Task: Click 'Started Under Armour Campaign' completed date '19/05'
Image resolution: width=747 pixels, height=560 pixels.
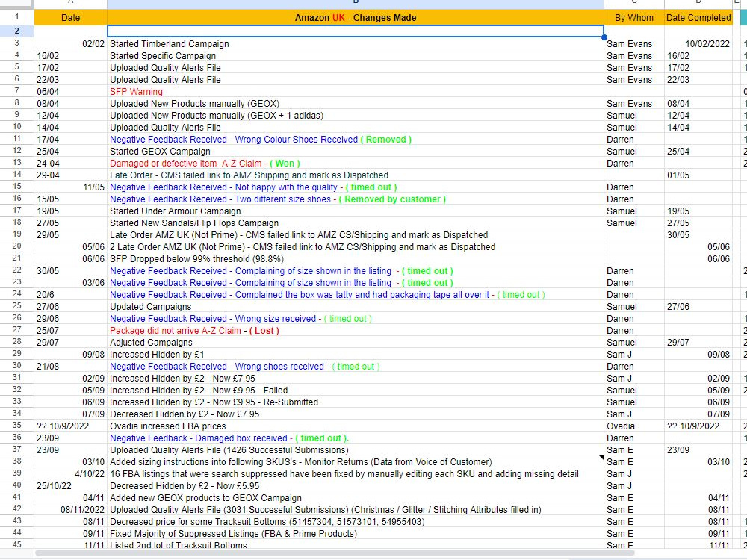Action: pyautogui.click(x=698, y=211)
